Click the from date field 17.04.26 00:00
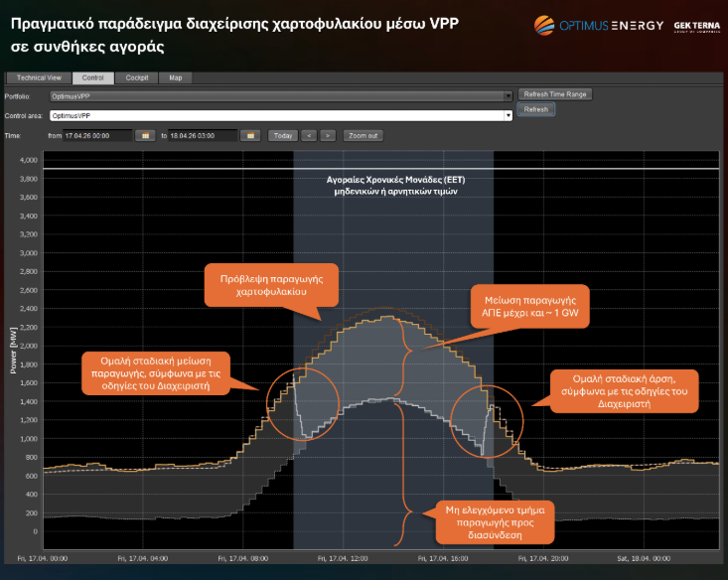The image size is (728, 580). [97, 136]
